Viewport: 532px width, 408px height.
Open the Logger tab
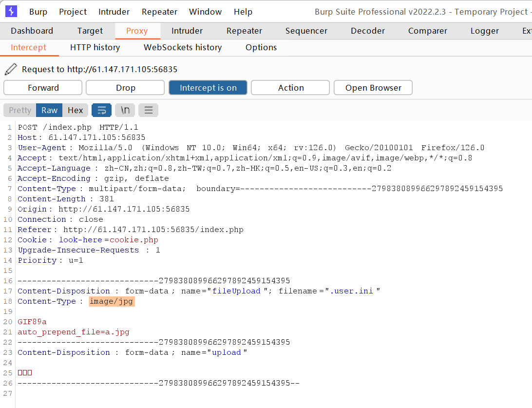(x=484, y=31)
